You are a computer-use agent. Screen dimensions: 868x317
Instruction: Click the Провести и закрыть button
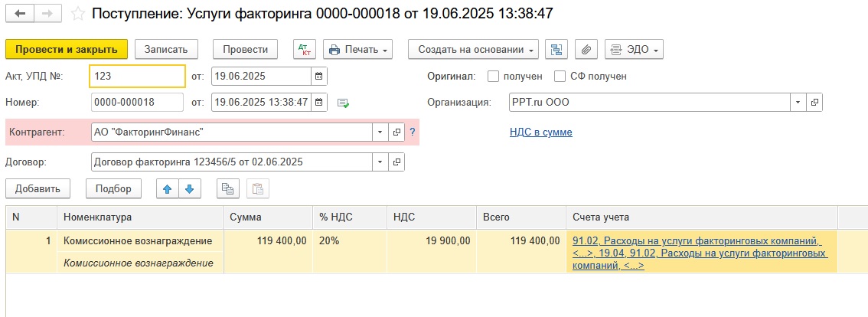point(67,49)
